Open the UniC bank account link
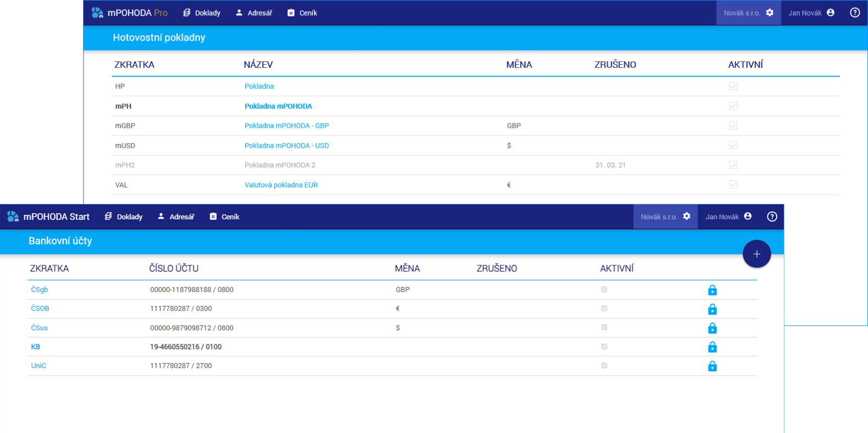The height and width of the screenshot is (433, 868). click(x=39, y=365)
